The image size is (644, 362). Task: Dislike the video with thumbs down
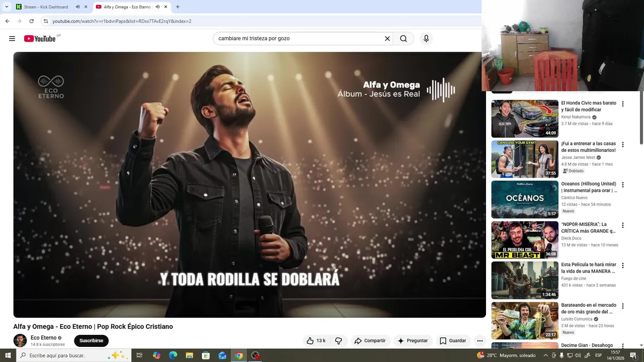click(339, 341)
